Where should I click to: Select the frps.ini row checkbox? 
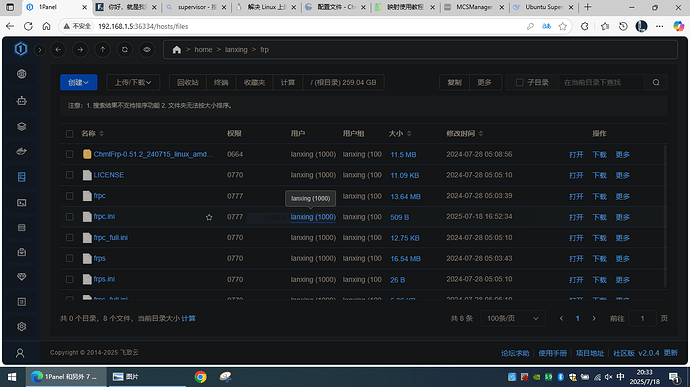click(x=70, y=279)
